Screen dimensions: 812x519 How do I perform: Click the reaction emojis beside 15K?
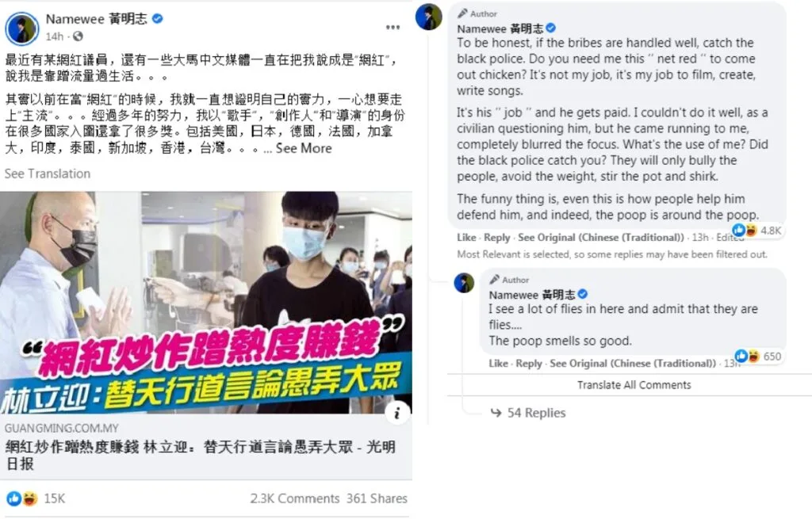click(x=22, y=498)
